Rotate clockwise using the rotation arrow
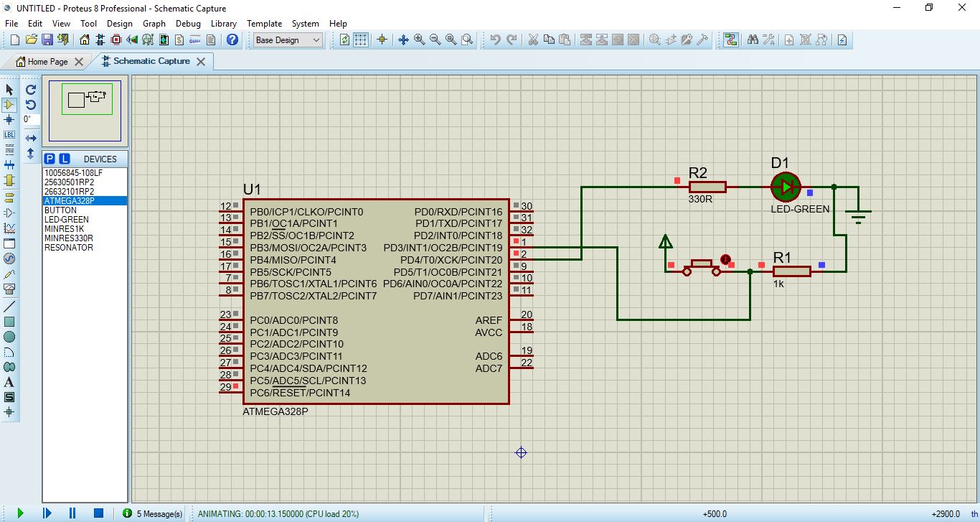This screenshot has height=522, width=980. (31, 90)
